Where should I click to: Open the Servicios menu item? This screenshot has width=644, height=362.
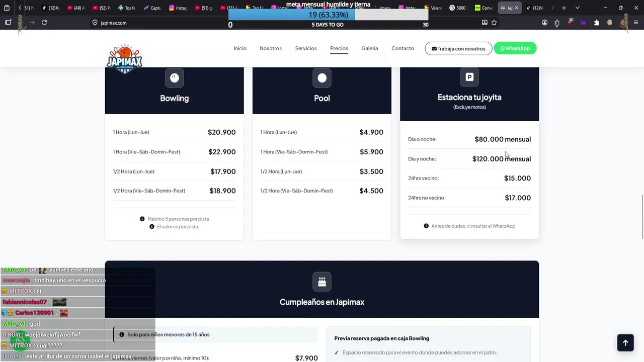coord(306,48)
